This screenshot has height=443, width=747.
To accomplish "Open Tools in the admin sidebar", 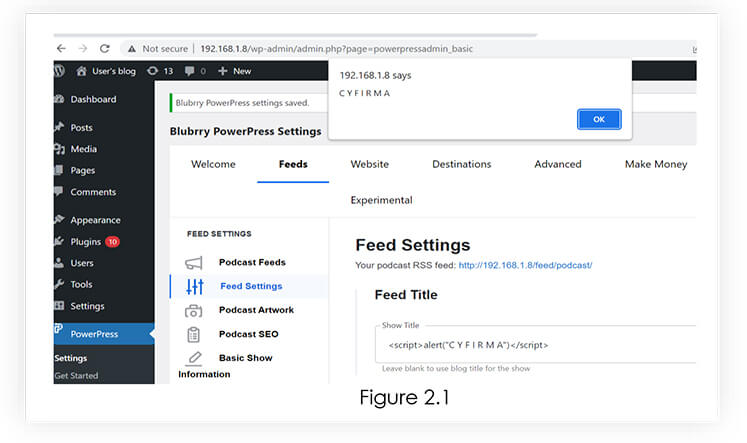I will point(81,284).
